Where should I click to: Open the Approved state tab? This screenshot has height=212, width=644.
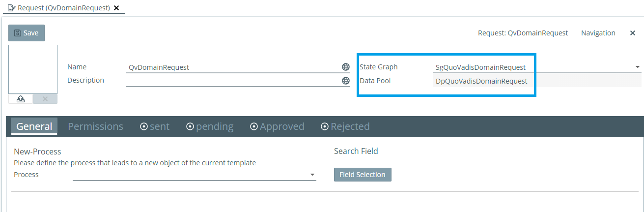point(277,126)
